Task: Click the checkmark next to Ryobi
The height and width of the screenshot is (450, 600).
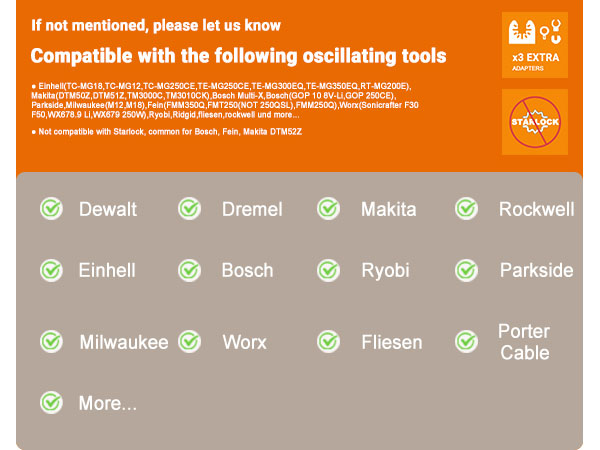Action: click(328, 270)
